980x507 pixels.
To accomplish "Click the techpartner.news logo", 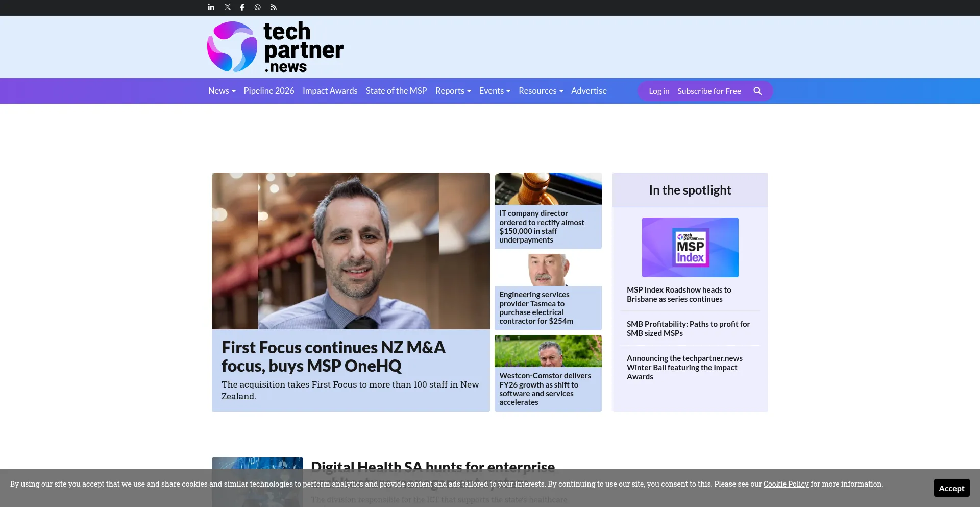I will tap(275, 46).
